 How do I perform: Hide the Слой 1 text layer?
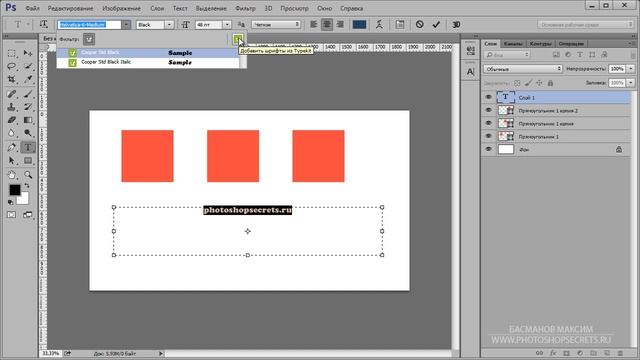(488, 97)
